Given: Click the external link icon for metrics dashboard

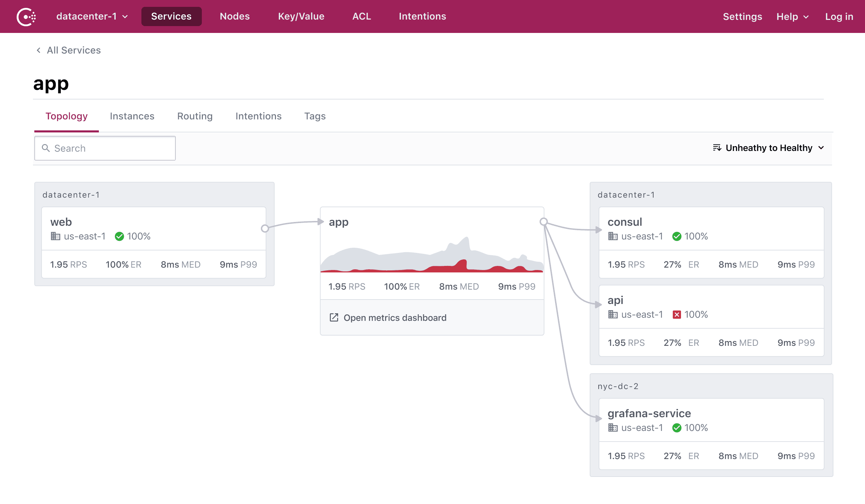Looking at the screenshot, I should (334, 317).
